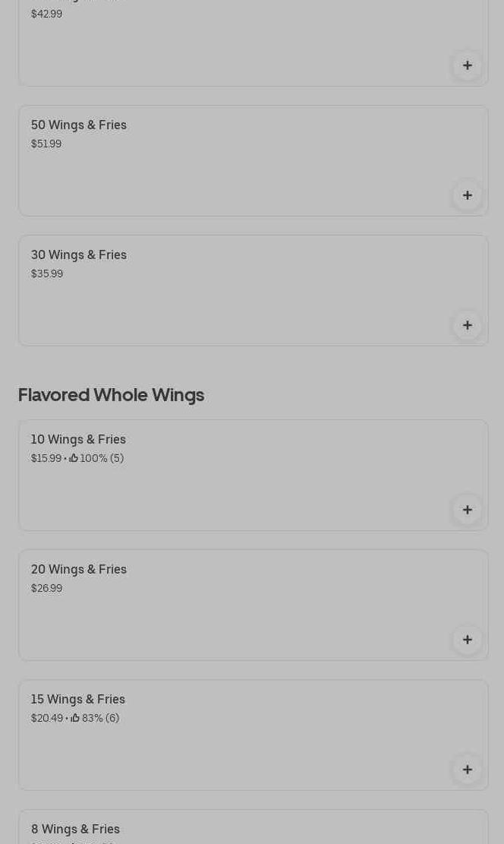The image size is (504, 844).
Task: Add 50 Wings & Fries with plus icon
Action: pyautogui.click(x=468, y=195)
